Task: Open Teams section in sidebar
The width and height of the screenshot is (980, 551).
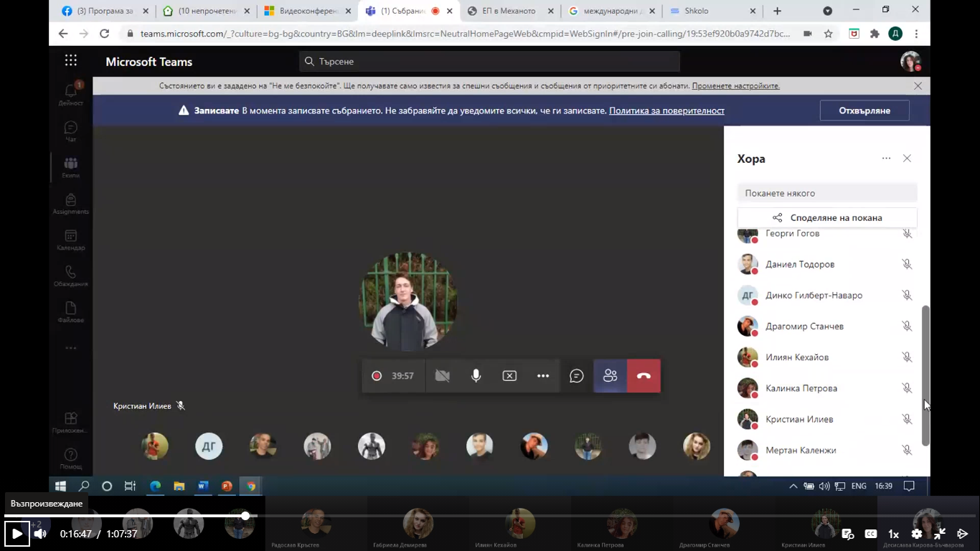Action: (x=71, y=168)
